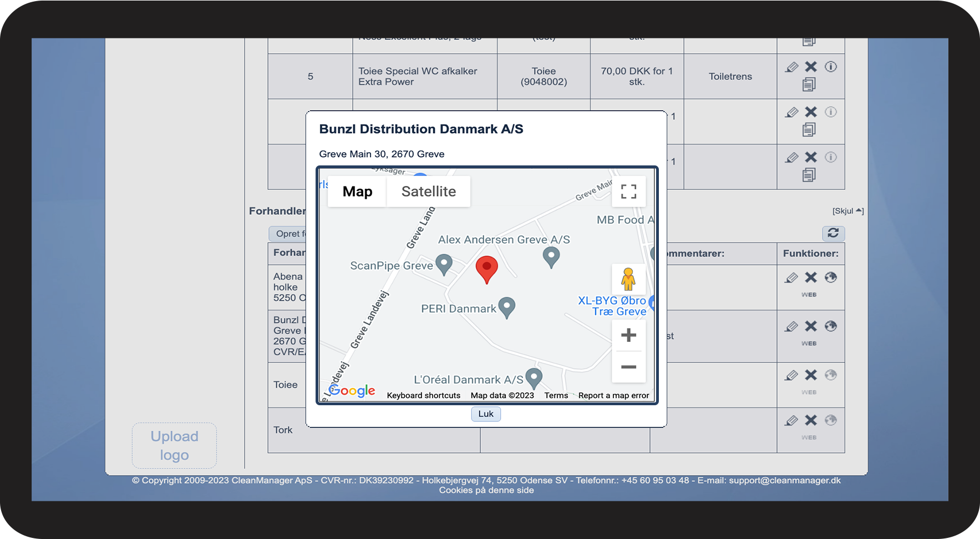
Task: Copy the Toiee Special WC afkalker product
Action: point(809,84)
